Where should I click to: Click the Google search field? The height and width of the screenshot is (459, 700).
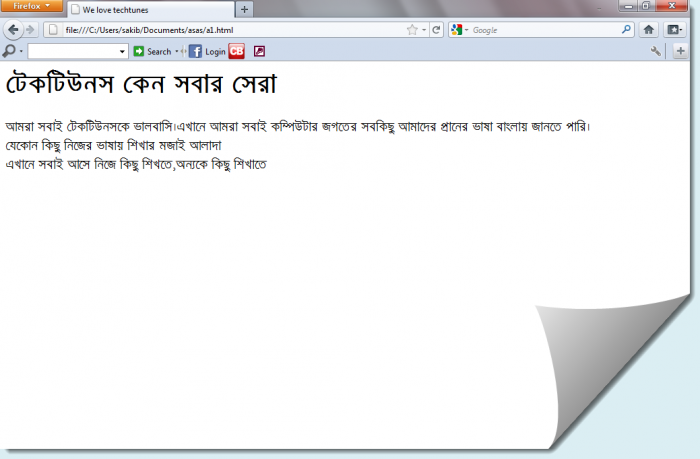point(545,30)
